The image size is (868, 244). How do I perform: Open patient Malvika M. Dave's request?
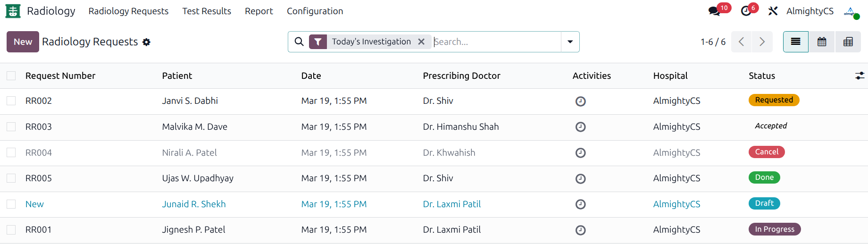tap(195, 126)
